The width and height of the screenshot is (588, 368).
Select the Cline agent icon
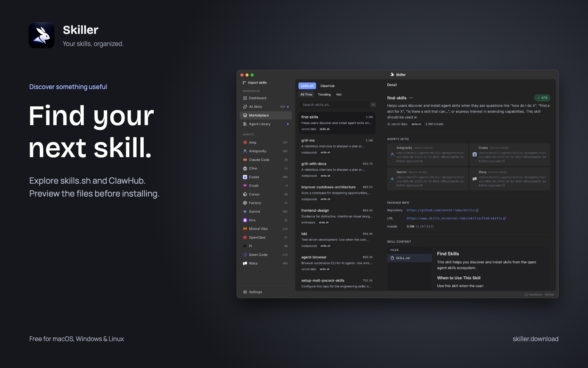click(x=245, y=169)
